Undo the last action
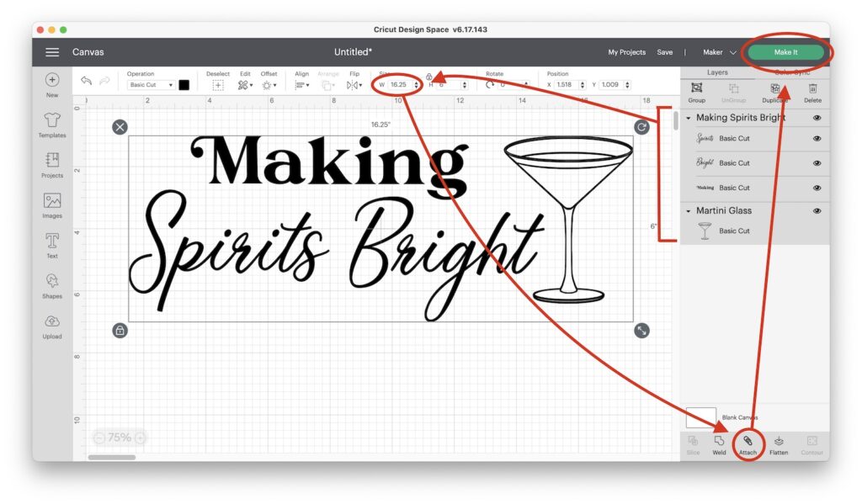Screen dimensions: 862x504 (87, 81)
